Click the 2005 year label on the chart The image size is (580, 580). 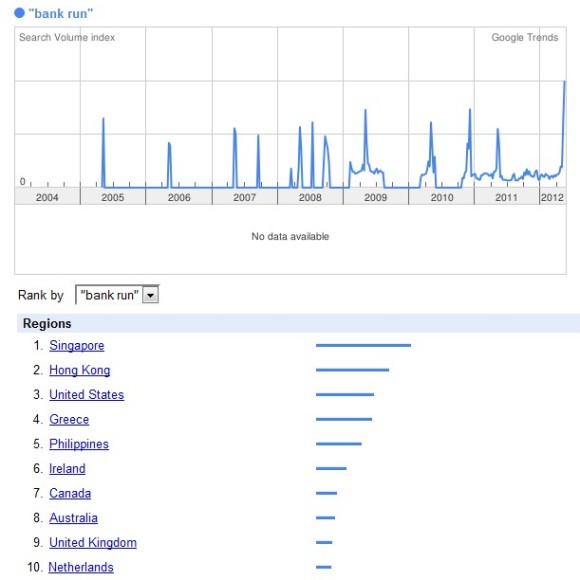point(112,197)
